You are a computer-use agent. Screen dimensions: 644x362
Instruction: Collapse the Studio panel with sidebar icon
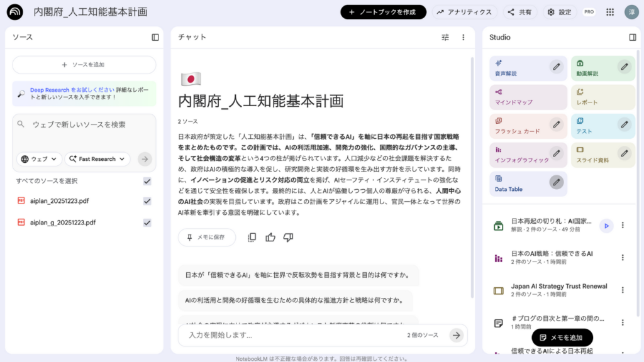[x=633, y=37]
